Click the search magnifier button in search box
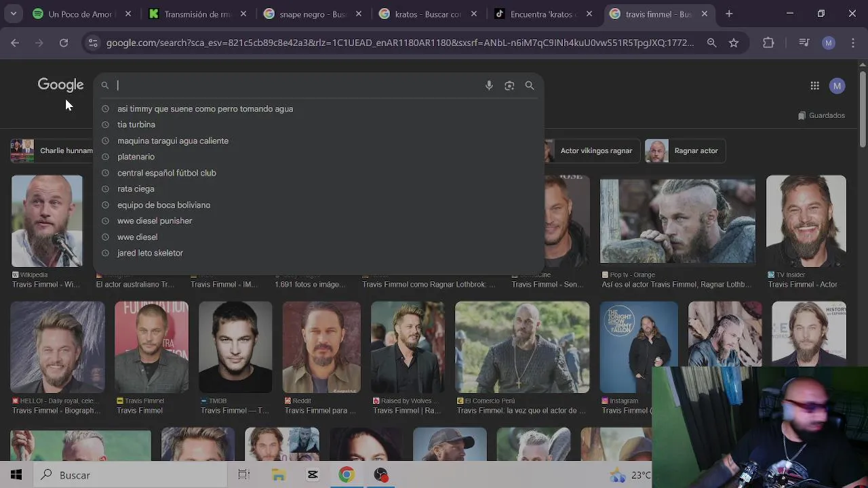 coord(530,85)
